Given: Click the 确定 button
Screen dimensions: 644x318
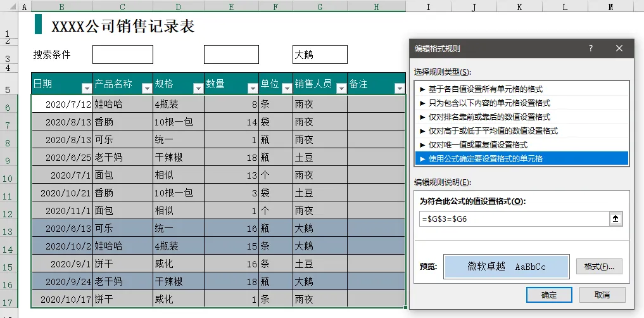Looking at the screenshot, I should (x=549, y=295).
